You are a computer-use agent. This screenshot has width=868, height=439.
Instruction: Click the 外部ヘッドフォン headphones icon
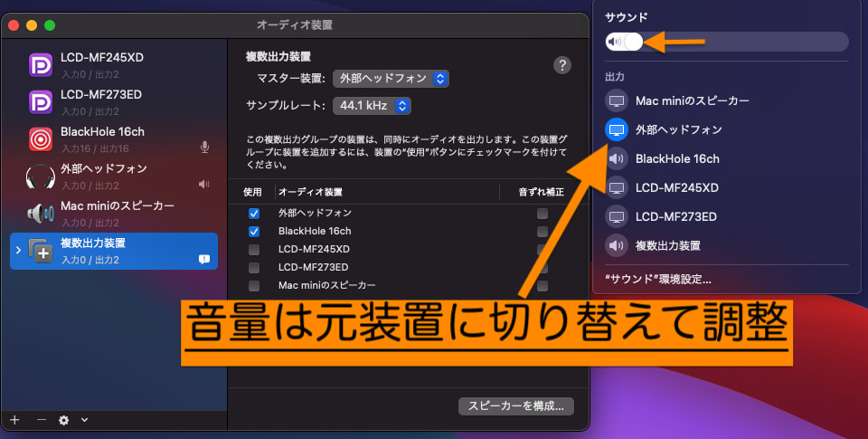pyautogui.click(x=41, y=177)
